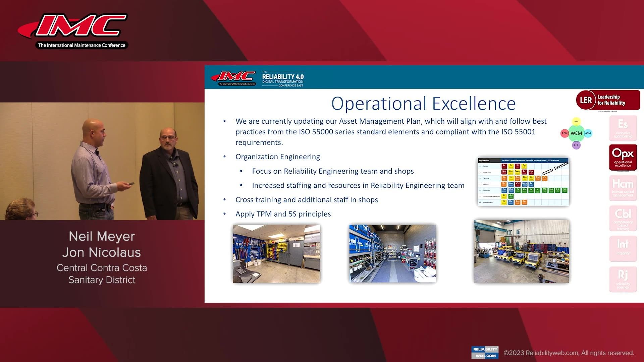Click the Opx operational excellence tile
The image size is (644, 362).
pyautogui.click(x=623, y=158)
